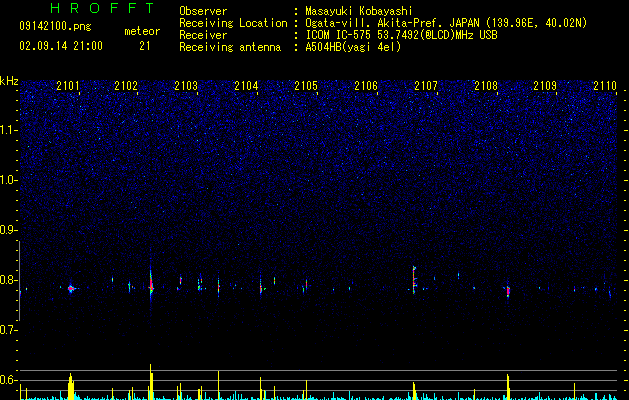
Task: Click the 0.7 kHz axis label
Action: (9, 330)
